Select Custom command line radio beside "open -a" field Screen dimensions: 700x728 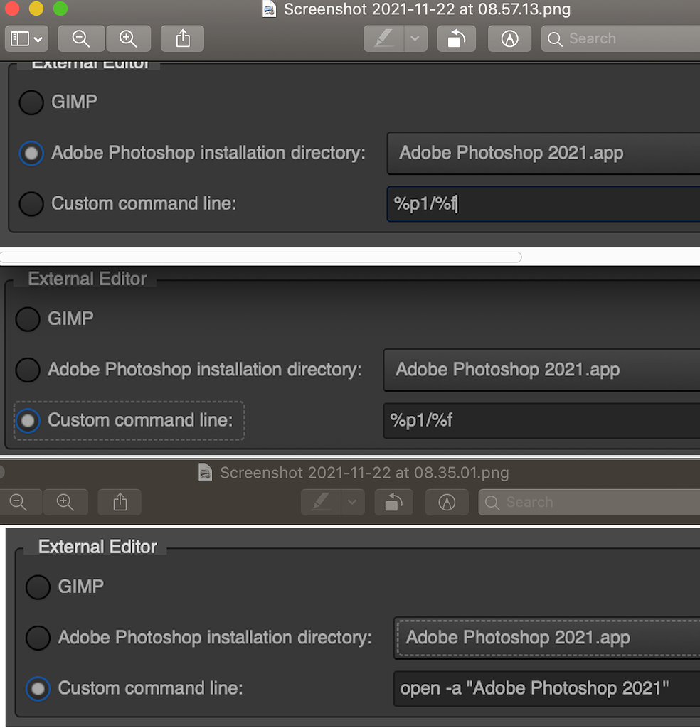(x=38, y=688)
